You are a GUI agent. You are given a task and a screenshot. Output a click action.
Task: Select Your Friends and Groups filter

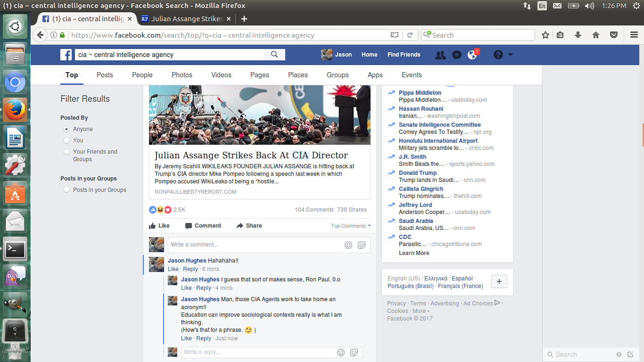66,152
